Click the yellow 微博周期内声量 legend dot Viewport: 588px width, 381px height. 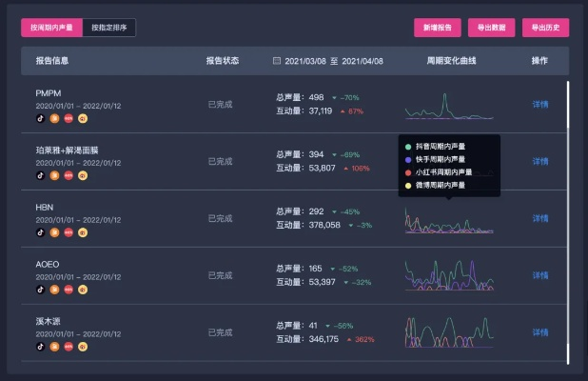point(408,186)
